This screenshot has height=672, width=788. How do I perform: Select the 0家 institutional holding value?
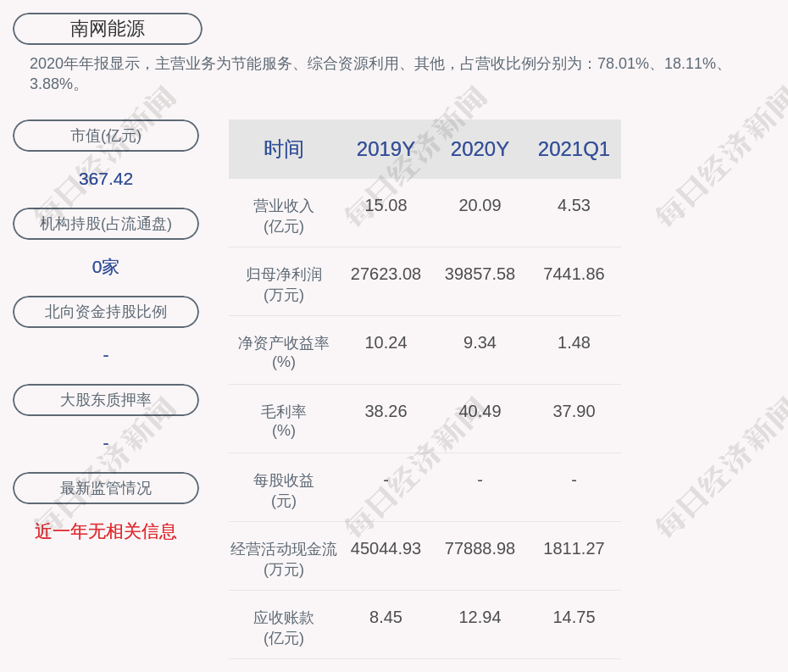click(106, 267)
